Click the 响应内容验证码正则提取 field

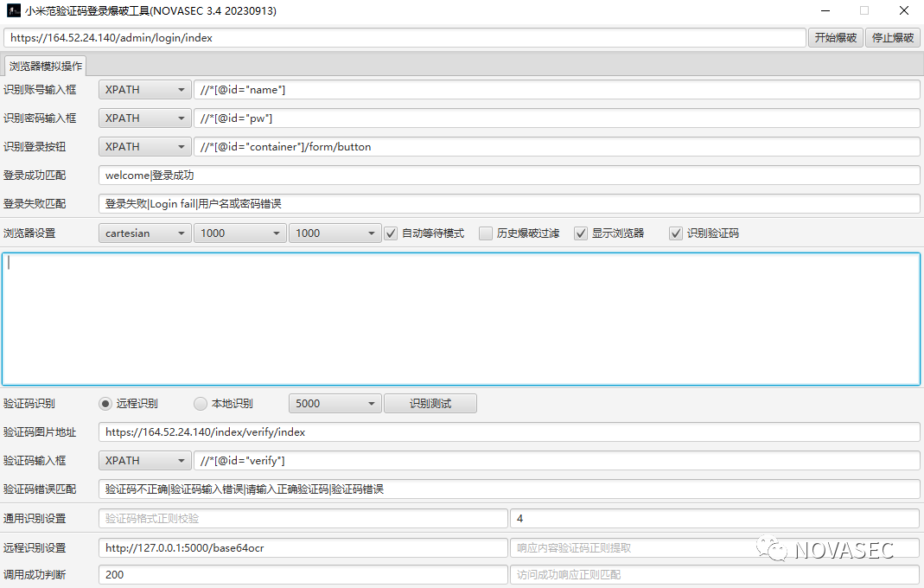click(x=715, y=548)
